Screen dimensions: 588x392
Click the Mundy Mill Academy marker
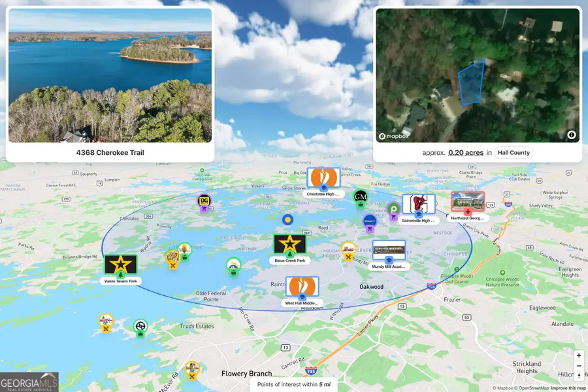pyautogui.click(x=389, y=250)
